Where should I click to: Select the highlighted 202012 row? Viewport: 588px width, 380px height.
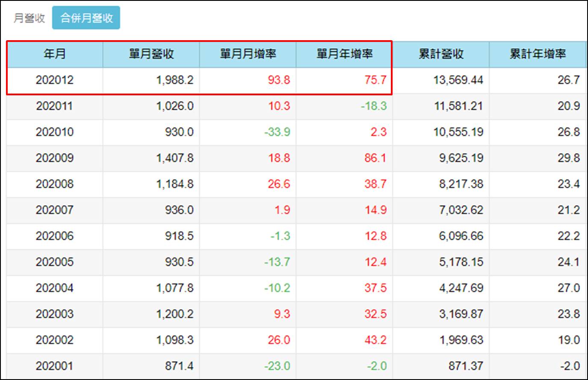coord(53,81)
